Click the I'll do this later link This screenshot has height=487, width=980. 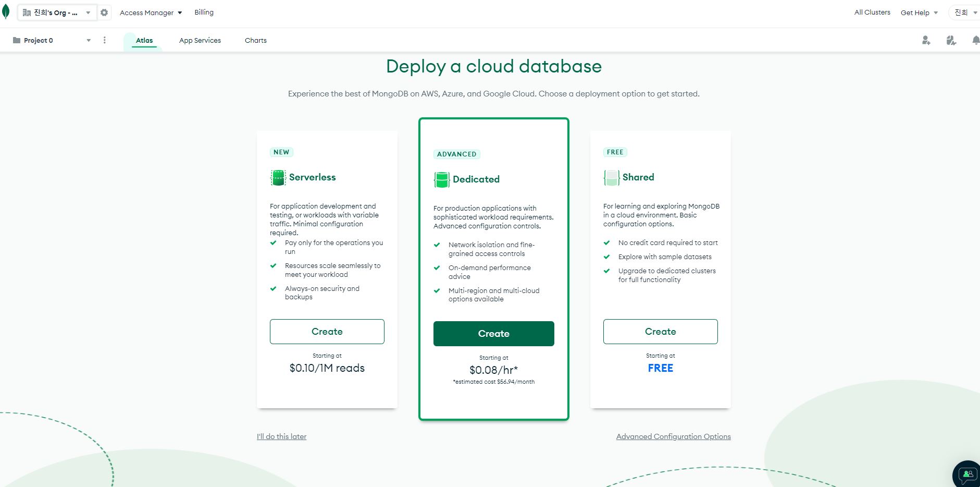click(281, 436)
